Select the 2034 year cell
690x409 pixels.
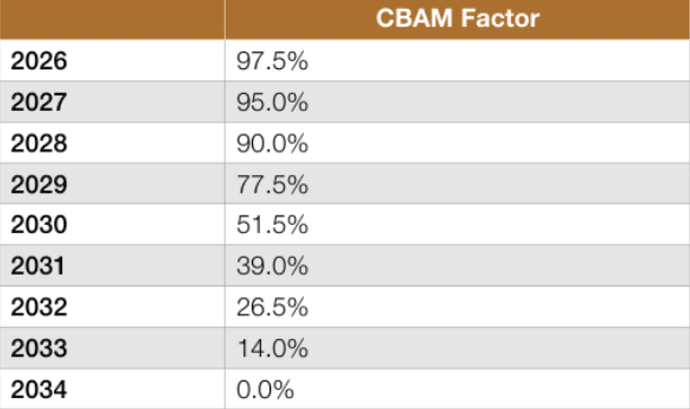pyautogui.click(x=39, y=389)
